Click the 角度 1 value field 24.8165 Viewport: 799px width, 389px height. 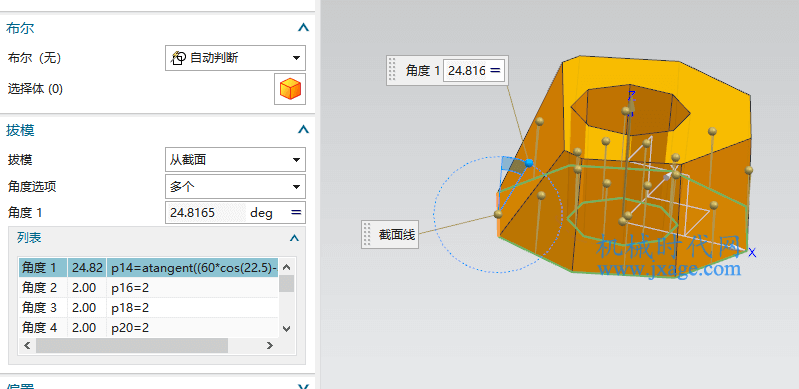tap(205, 213)
